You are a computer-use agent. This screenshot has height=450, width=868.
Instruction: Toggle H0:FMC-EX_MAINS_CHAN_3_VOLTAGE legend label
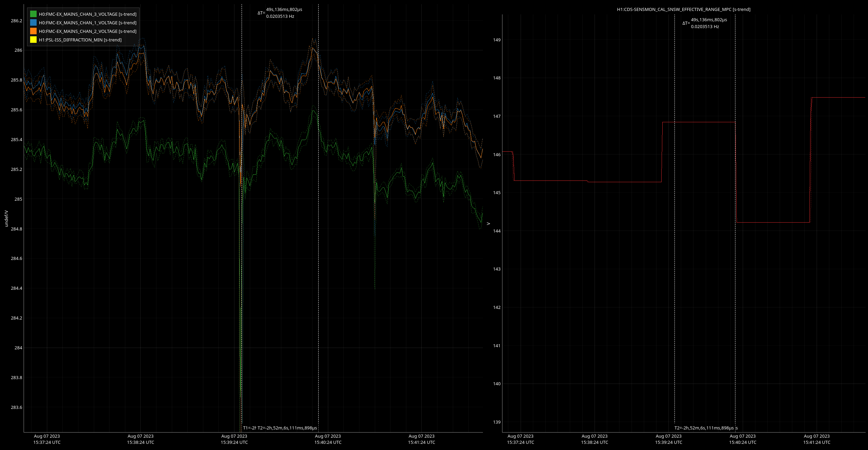[x=87, y=14]
